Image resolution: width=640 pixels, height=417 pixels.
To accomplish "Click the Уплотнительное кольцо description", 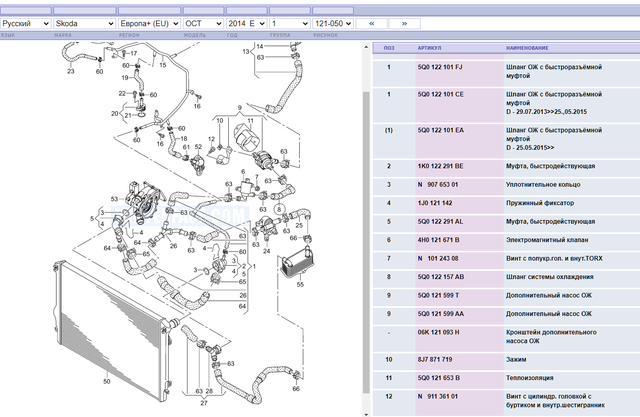I will click(x=543, y=184).
